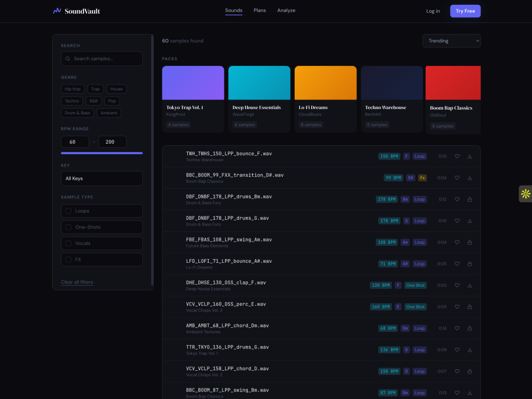Like BBC_BOOM_99_FXX_transition_D#.wav heart icon
The width and height of the screenshot is (532, 399).
(457, 178)
